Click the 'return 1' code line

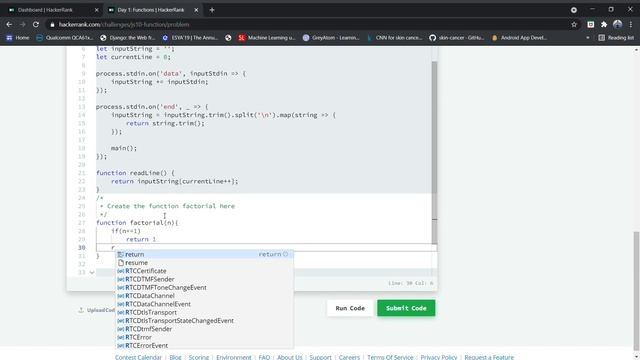pos(141,240)
